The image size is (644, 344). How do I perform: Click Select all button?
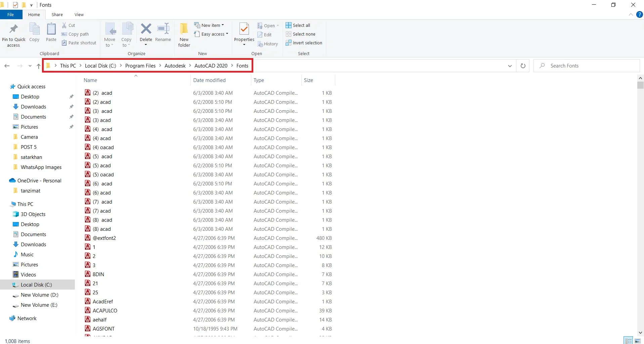(x=298, y=25)
